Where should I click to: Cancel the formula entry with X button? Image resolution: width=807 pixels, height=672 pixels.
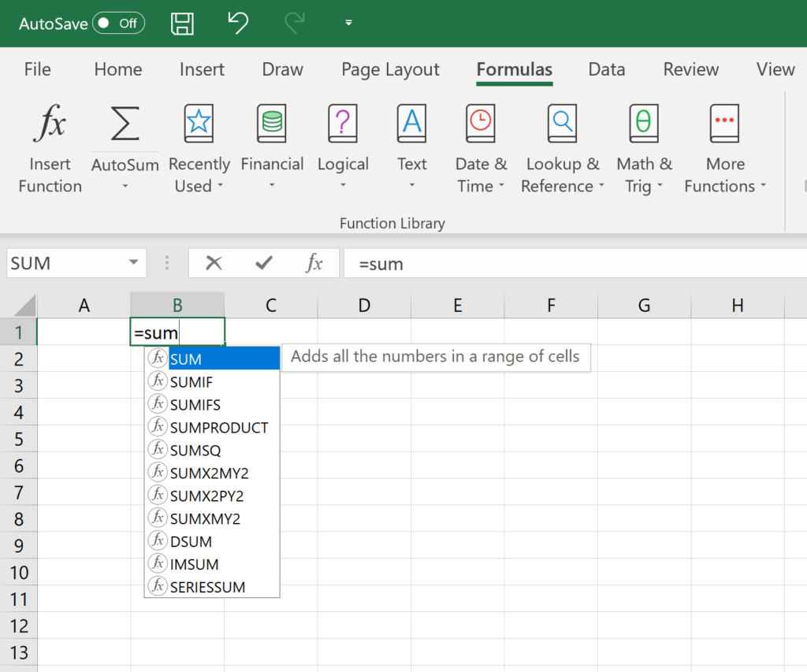(214, 263)
